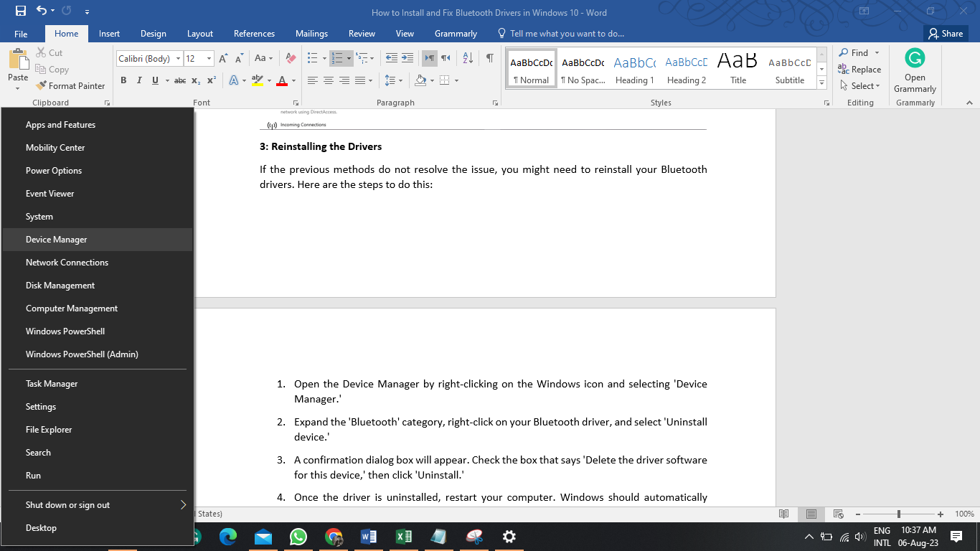980x551 pixels.
Task: Decrease the paragraph indent
Action: click(391, 58)
